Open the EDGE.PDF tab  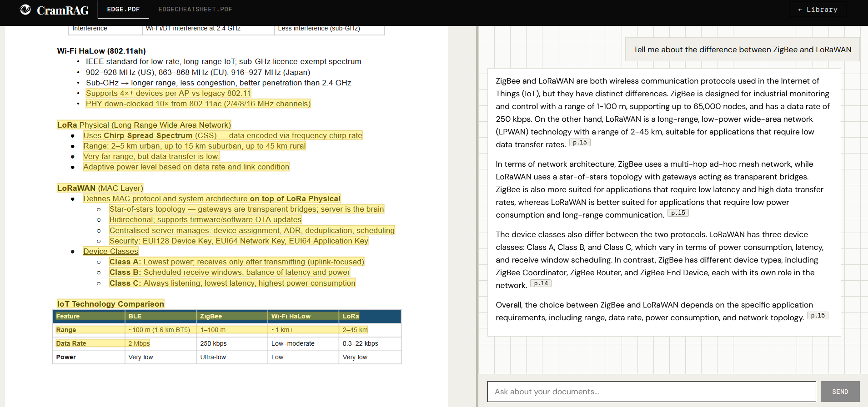click(123, 9)
